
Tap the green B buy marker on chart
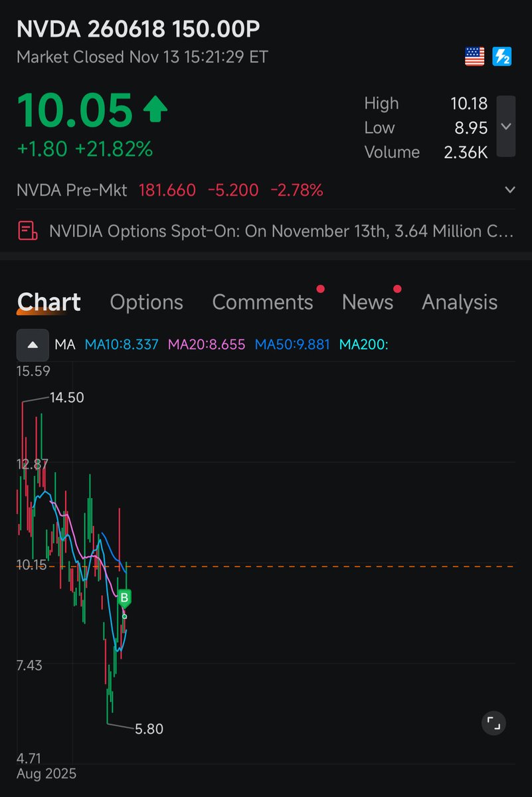[125, 598]
